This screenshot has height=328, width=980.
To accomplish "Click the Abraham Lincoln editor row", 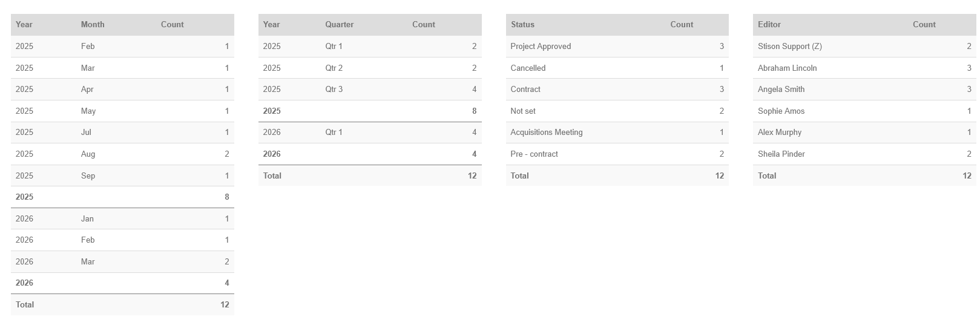I will (x=864, y=68).
